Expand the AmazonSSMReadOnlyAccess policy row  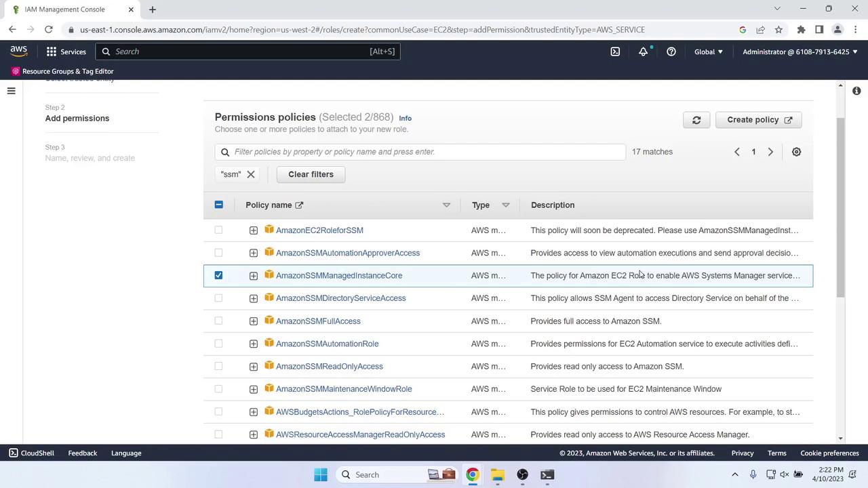pos(254,367)
